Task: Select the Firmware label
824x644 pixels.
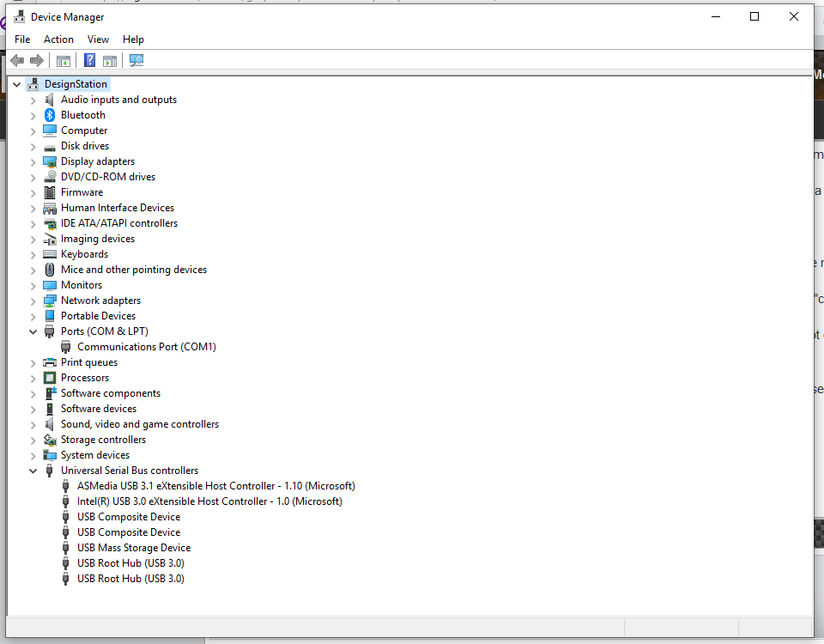Action: (x=82, y=192)
